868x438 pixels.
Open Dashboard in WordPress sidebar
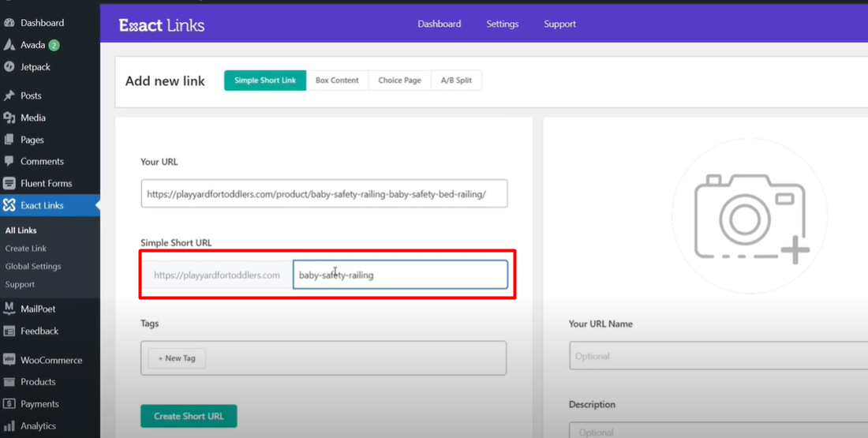point(42,23)
